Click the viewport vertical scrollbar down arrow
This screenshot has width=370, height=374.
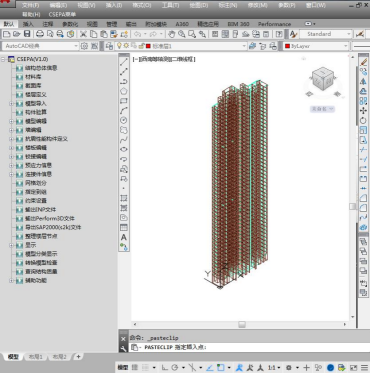coord(353,317)
